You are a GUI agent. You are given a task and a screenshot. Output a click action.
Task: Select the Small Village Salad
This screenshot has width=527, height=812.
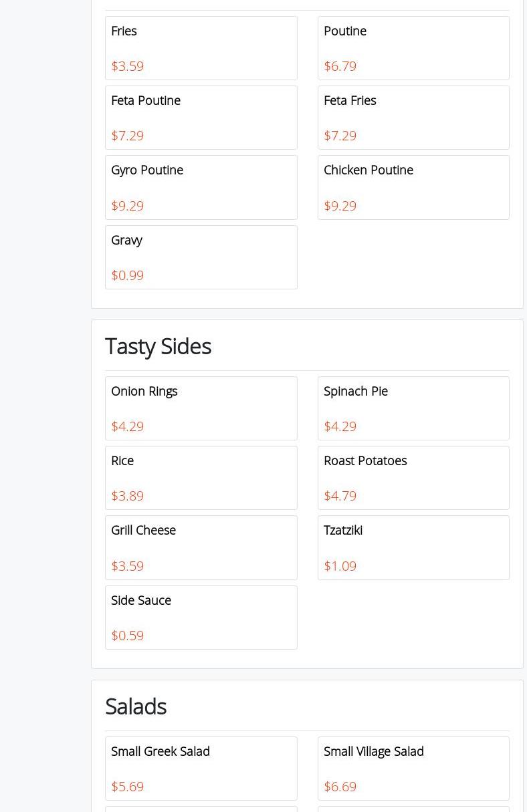tap(413, 769)
